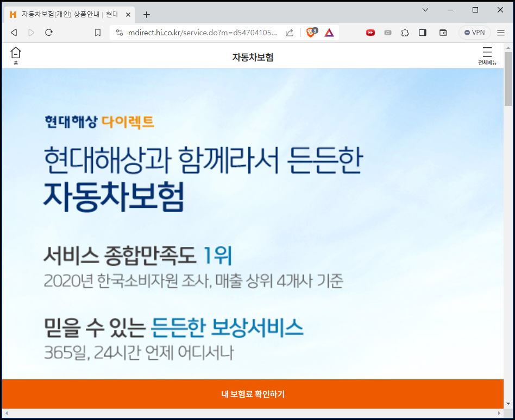Click the 365일, 24시간 언제 어디서나 text

(139, 353)
